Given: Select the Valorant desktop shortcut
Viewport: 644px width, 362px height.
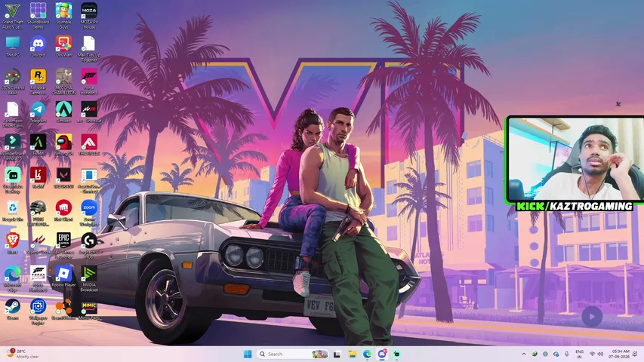Looking at the screenshot, I should coord(63,178).
